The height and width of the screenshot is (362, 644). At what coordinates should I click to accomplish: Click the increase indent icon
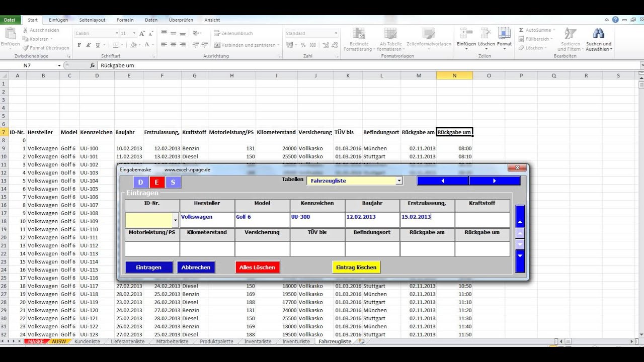205,45
